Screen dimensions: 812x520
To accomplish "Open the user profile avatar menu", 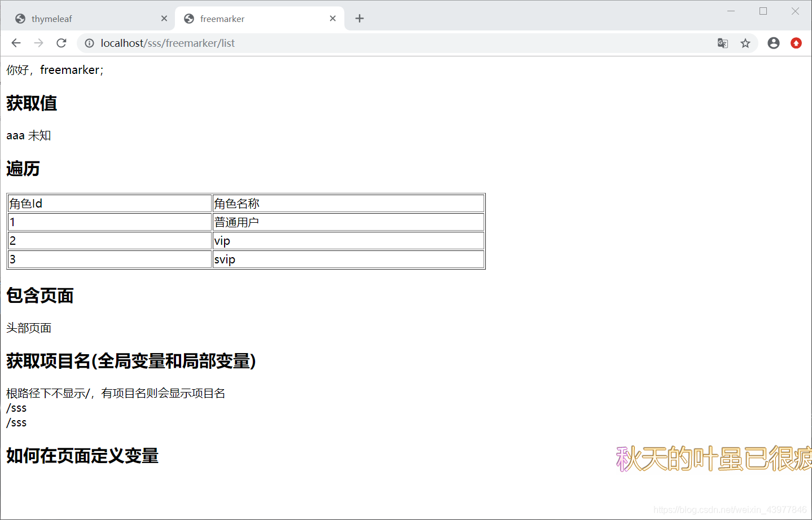I will tap(774, 43).
